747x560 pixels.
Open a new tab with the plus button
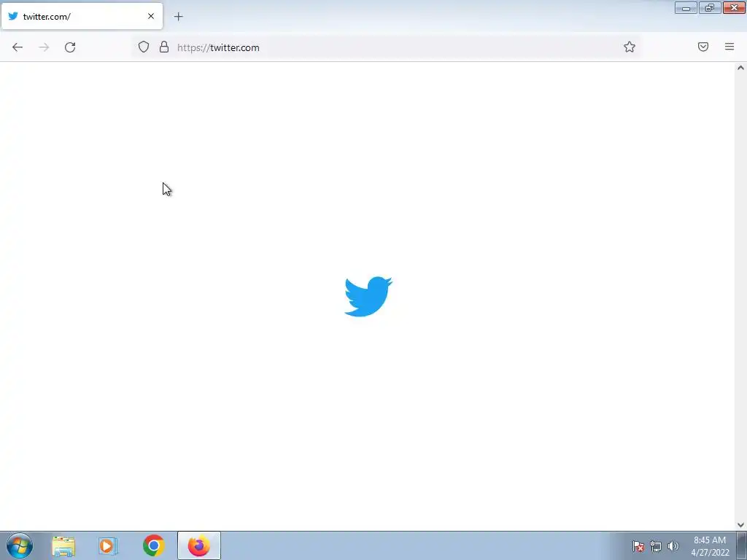[178, 17]
